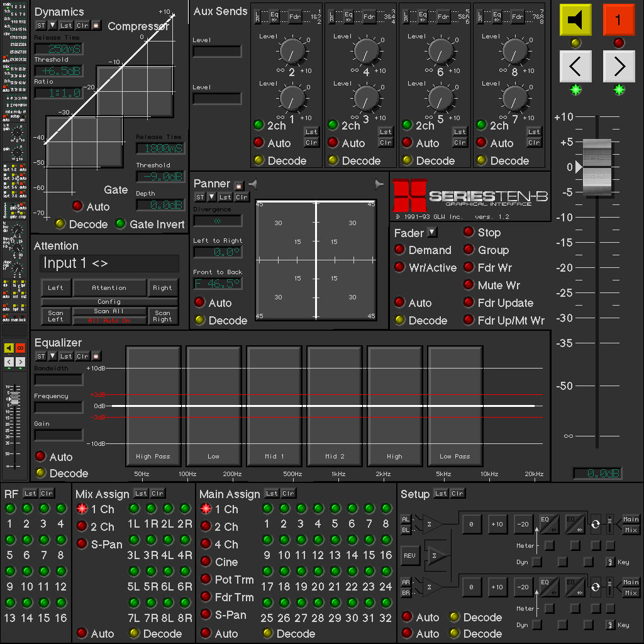The image size is (644, 644).
Task: Select the Cine mode in Main Assign
Action: click(x=206, y=562)
